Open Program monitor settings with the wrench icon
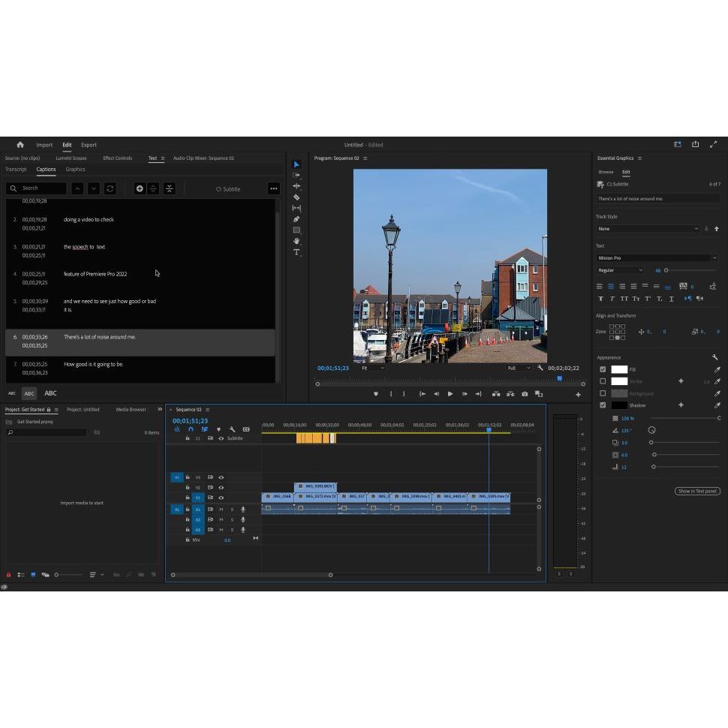728x728 pixels. [540, 369]
